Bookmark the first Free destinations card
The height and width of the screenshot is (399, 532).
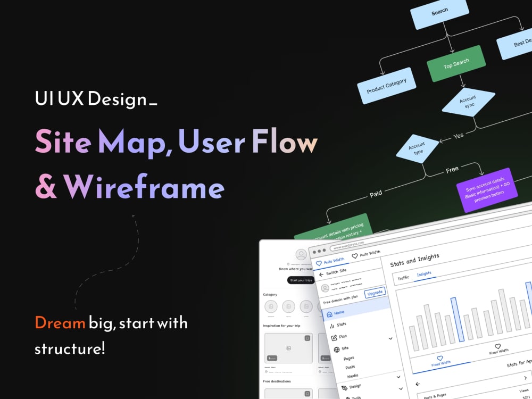pyautogui.click(x=307, y=394)
